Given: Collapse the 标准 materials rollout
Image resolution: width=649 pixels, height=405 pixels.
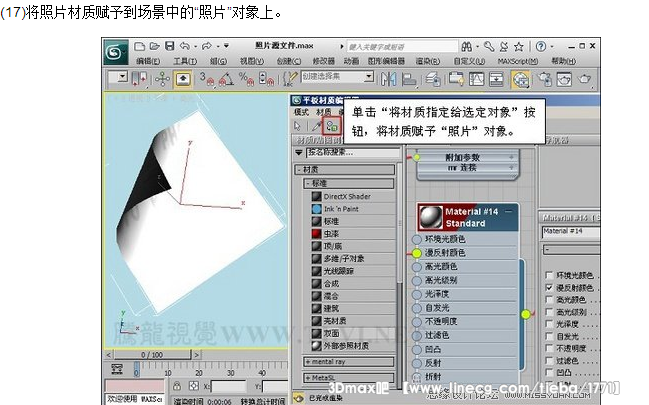Looking at the screenshot, I should point(349,183).
